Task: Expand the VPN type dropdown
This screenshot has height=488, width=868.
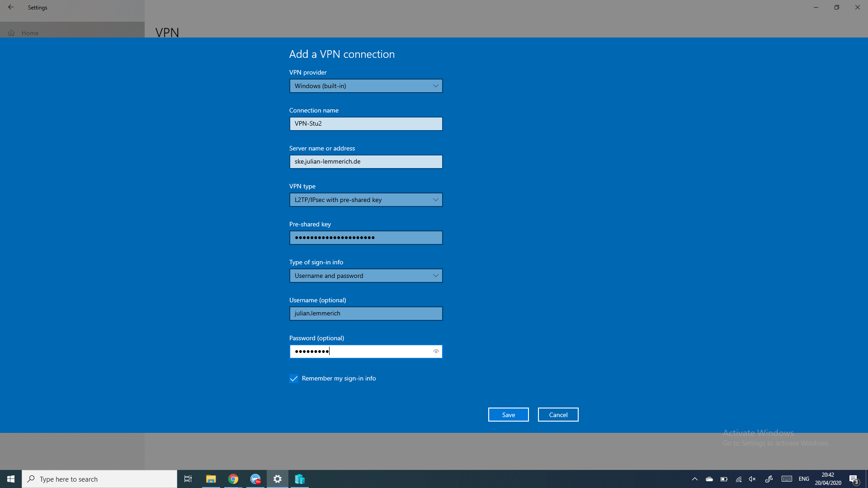Action: [366, 200]
